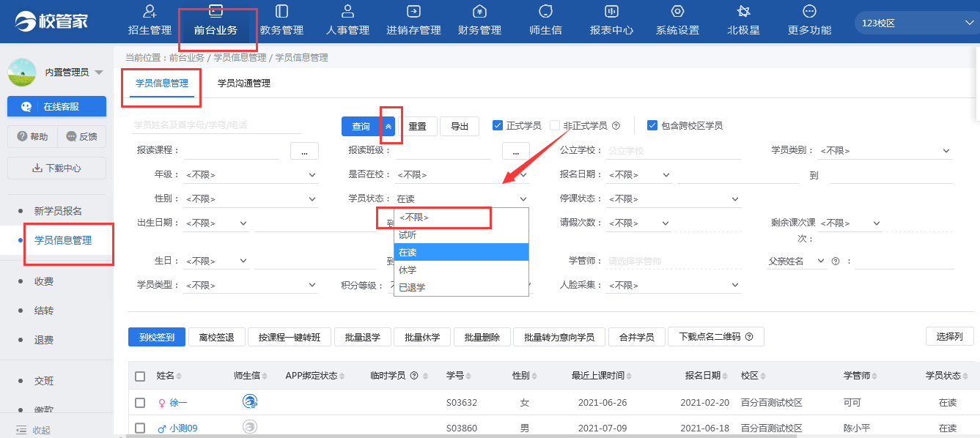Open 更多功能 menu
This screenshot has width=980, height=438.
click(x=809, y=21)
